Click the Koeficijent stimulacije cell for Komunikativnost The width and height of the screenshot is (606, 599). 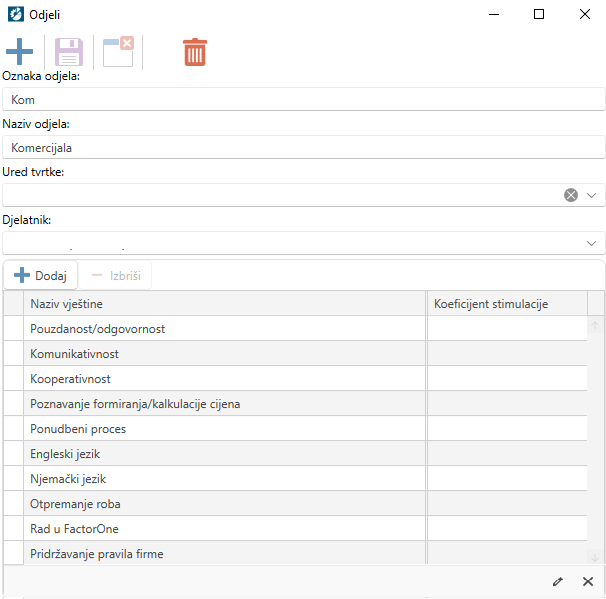(x=507, y=354)
